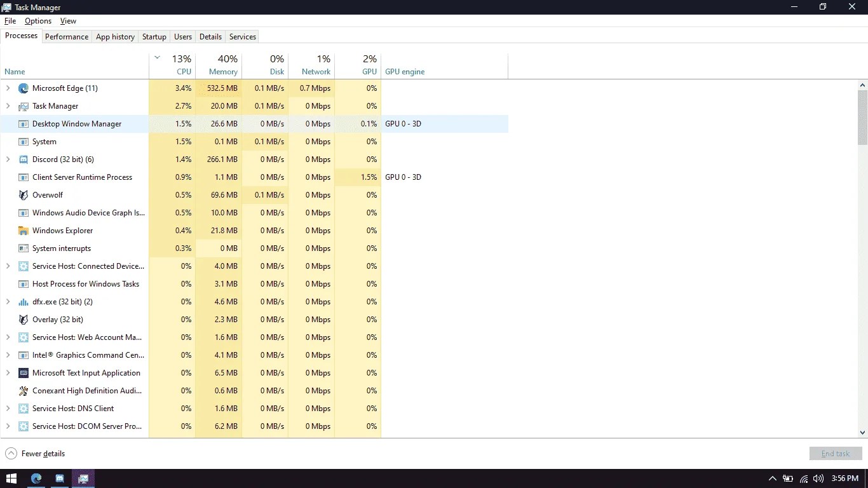Open Microsoft Edge from the taskbar
The height and width of the screenshot is (488, 868).
point(36,478)
